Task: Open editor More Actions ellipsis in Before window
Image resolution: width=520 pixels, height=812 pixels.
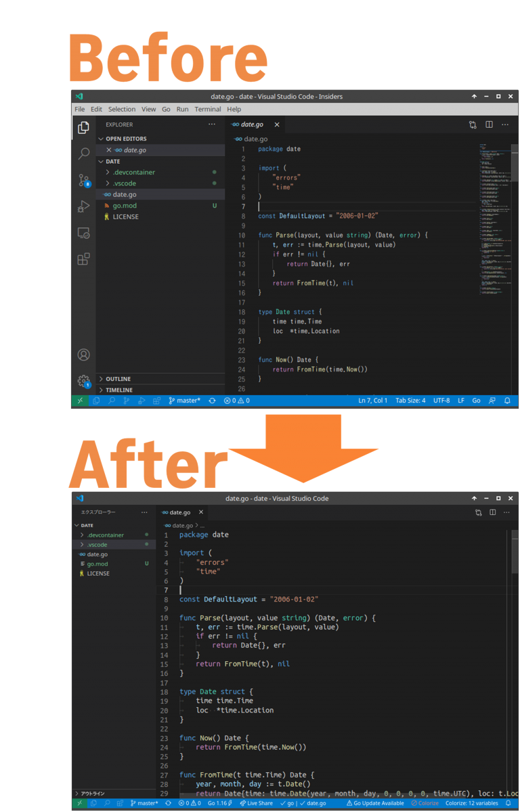Action: [x=505, y=125]
